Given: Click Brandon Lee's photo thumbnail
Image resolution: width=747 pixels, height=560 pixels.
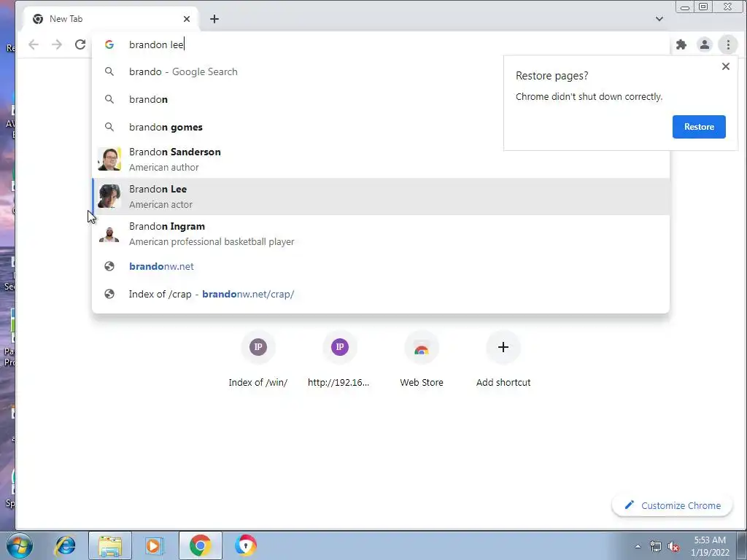Looking at the screenshot, I should [109, 196].
